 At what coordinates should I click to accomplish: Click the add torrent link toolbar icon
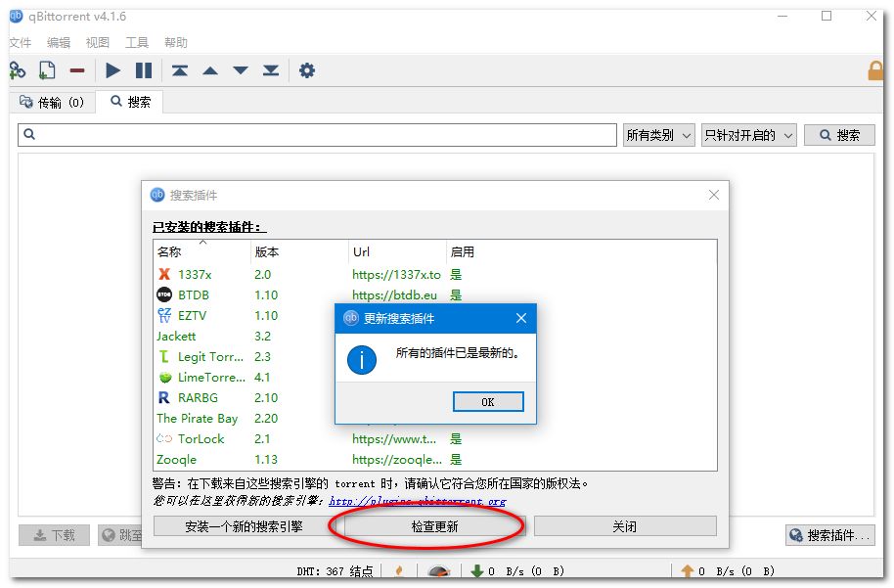(18, 70)
